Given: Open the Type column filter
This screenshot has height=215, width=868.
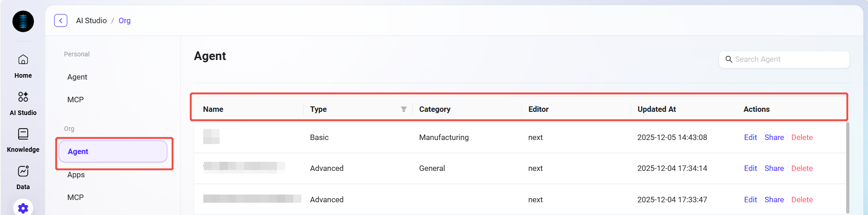Looking at the screenshot, I should click(403, 109).
